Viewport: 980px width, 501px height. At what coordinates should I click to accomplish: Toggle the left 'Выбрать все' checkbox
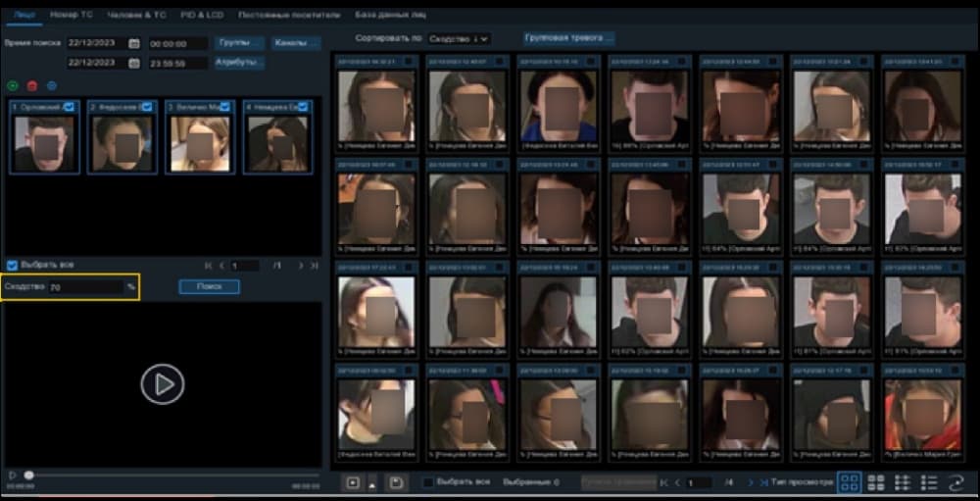12,265
